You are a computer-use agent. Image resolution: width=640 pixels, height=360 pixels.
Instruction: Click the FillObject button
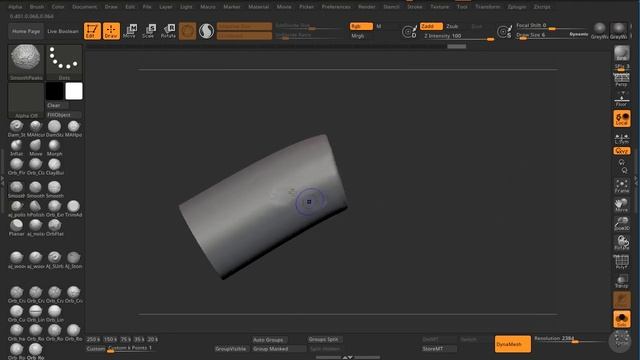point(64,115)
